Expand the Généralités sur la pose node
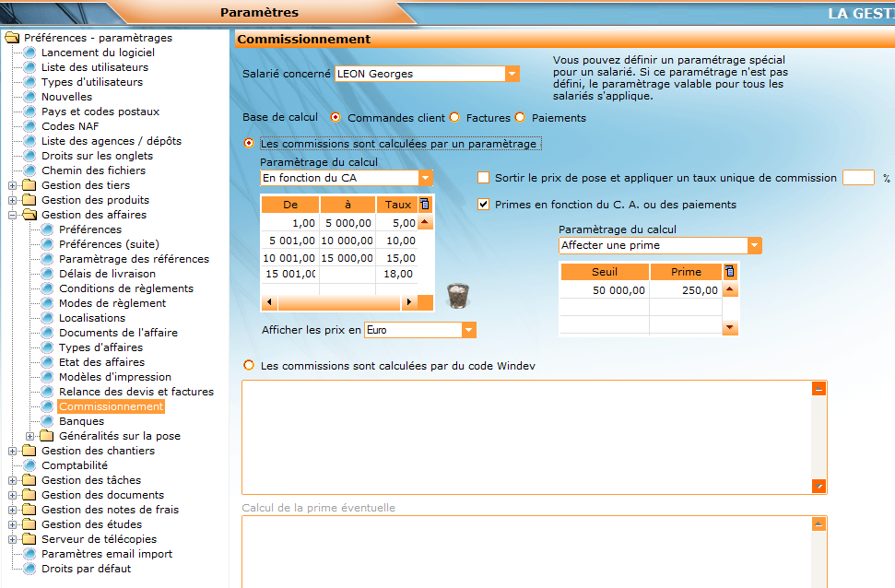Screen dimensions: 895x588 29,436
